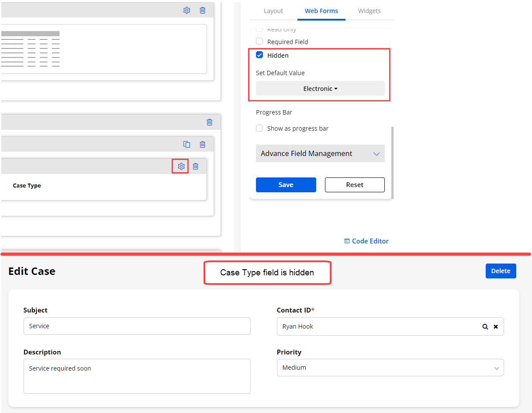Search contacts with Contact ID magnifier icon
532x413 pixels.
pyautogui.click(x=485, y=326)
